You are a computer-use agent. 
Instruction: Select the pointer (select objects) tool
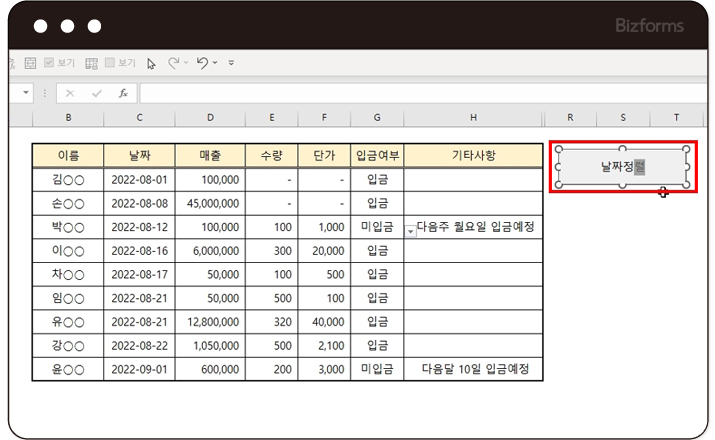click(151, 63)
